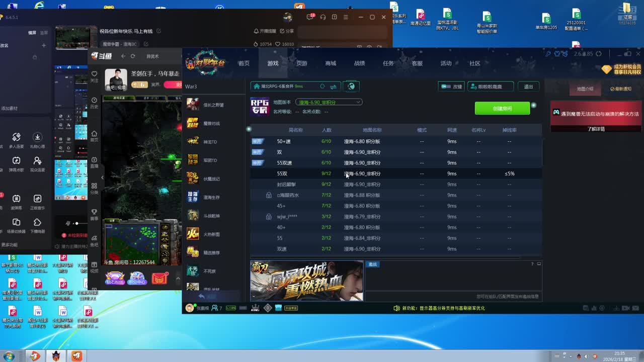Click the green 创建房间 button
This screenshot has width=644, height=362.
(502, 109)
